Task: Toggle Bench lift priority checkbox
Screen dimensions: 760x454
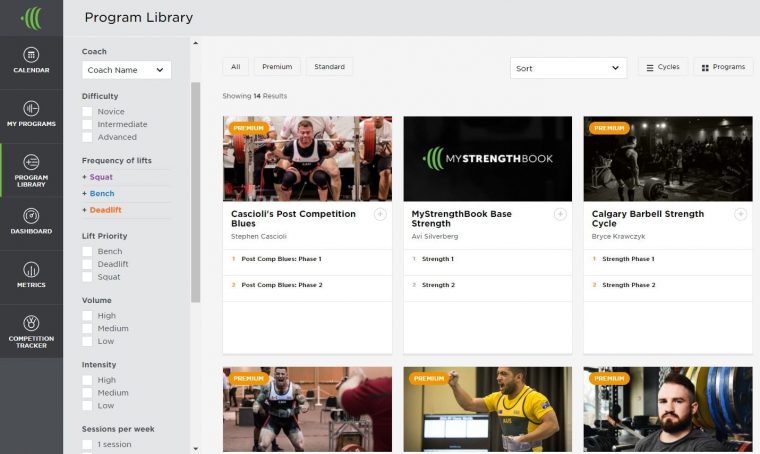Action: [x=87, y=251]
